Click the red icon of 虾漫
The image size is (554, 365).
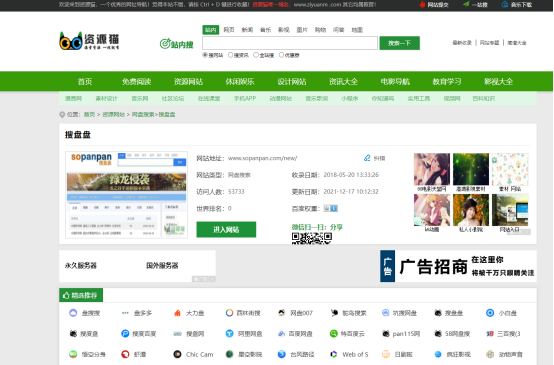pos(125,354)
